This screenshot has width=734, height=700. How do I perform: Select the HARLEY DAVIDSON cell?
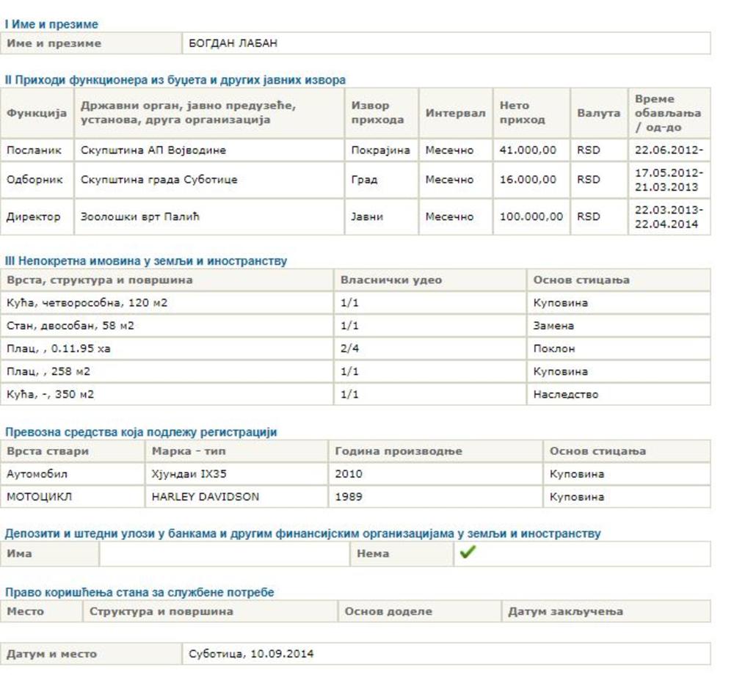205,497
